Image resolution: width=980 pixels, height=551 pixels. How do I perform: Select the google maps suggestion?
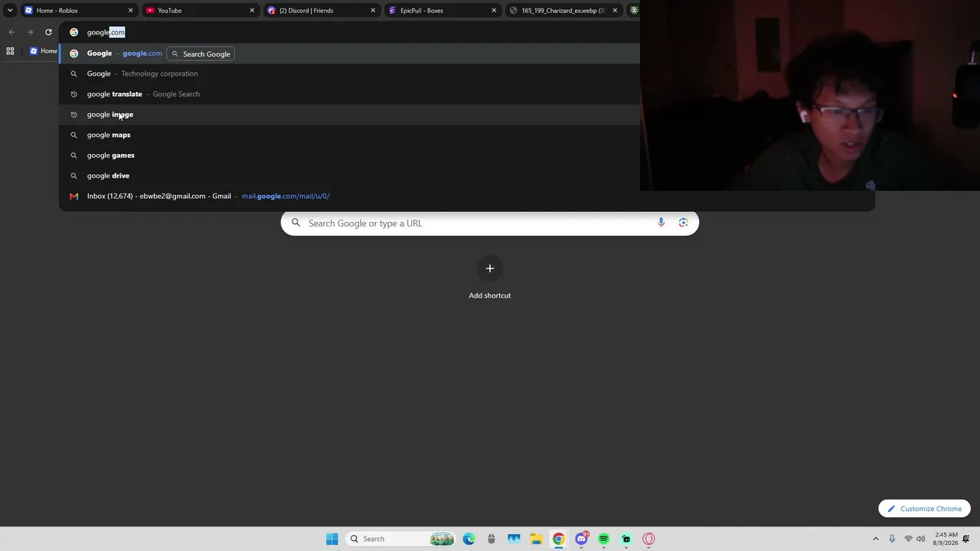[x=349, y=135]
